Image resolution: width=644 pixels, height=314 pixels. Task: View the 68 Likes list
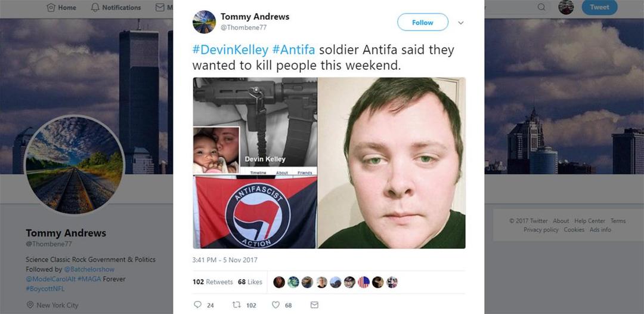(x=250, y=282)
